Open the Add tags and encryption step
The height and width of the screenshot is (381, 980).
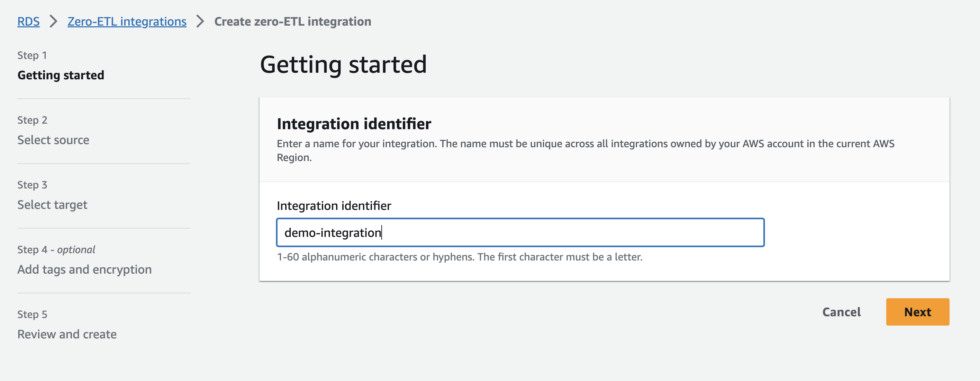point(84,269)
